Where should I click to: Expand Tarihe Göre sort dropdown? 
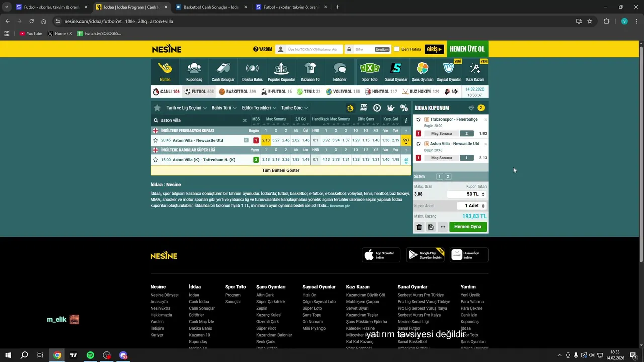click(294, 108)
